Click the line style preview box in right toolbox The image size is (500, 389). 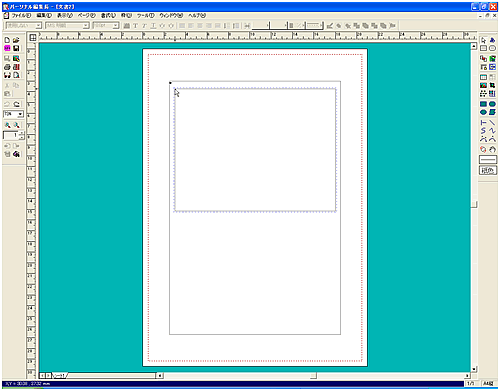[488, 160]
